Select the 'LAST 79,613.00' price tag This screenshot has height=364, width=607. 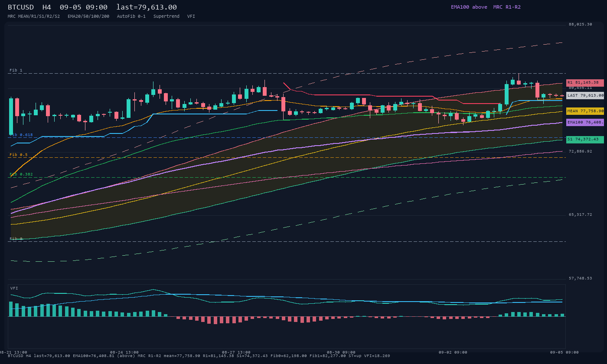(x=585, y=95)
